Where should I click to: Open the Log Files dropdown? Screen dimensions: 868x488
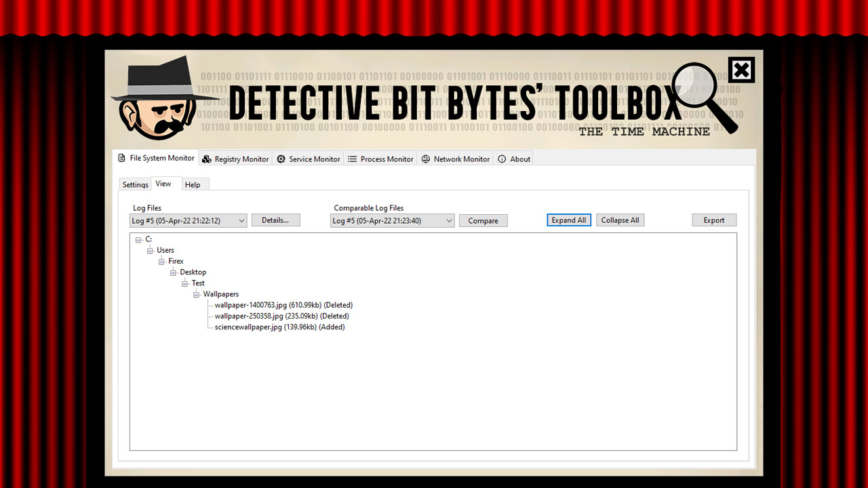pos(242,220)
